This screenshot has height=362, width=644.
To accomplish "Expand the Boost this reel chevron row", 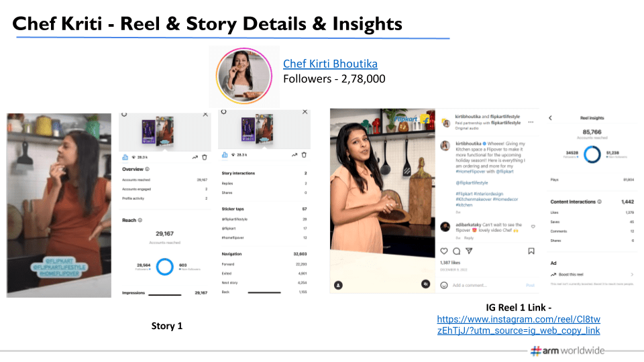I will (x=633, y=275).
